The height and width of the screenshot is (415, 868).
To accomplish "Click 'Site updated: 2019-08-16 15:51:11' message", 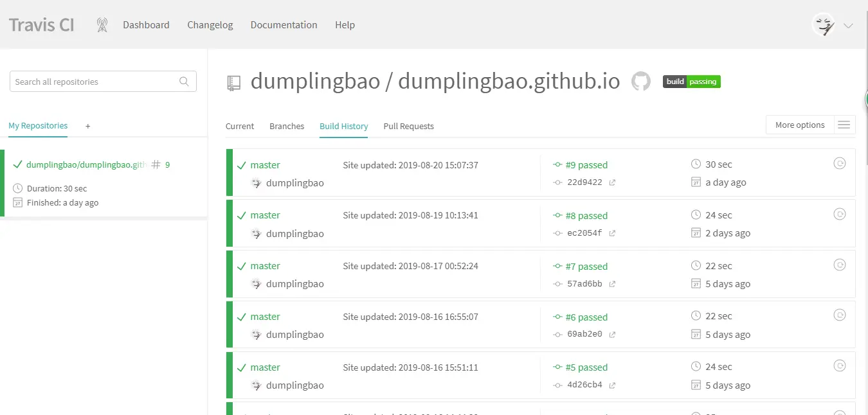I will click(x=410, y=367).
